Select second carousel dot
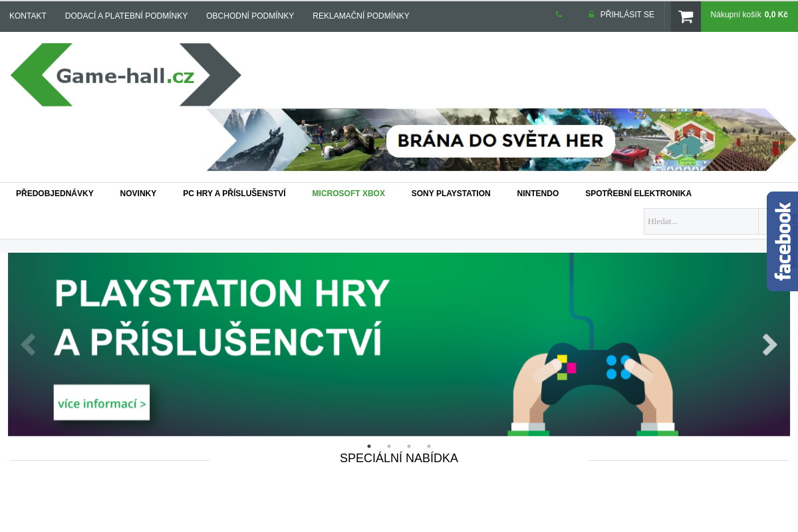 (389, 446)
